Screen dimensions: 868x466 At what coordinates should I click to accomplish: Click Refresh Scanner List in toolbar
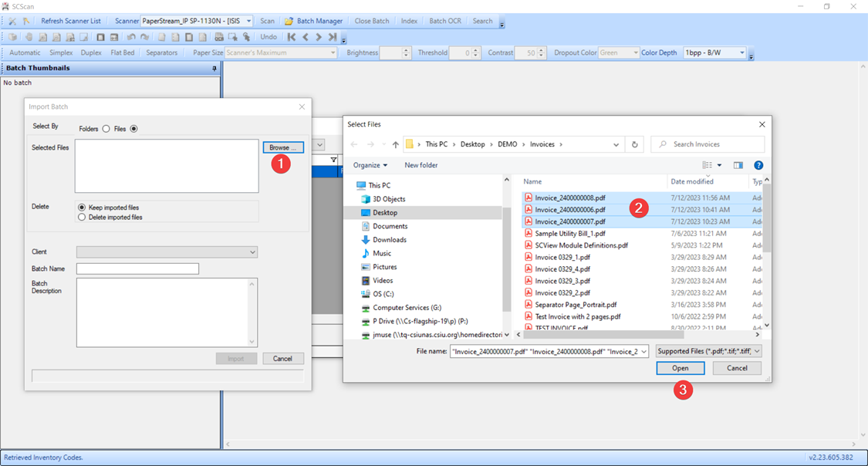(70, 21)
